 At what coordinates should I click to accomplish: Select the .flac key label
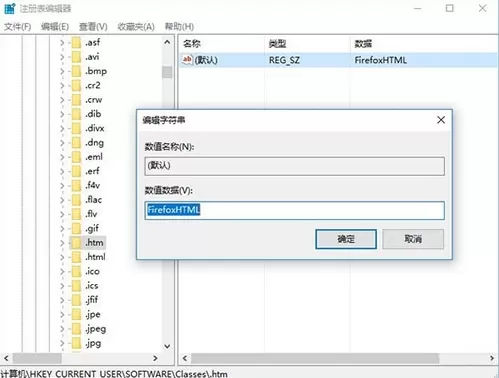click(93, 200)
